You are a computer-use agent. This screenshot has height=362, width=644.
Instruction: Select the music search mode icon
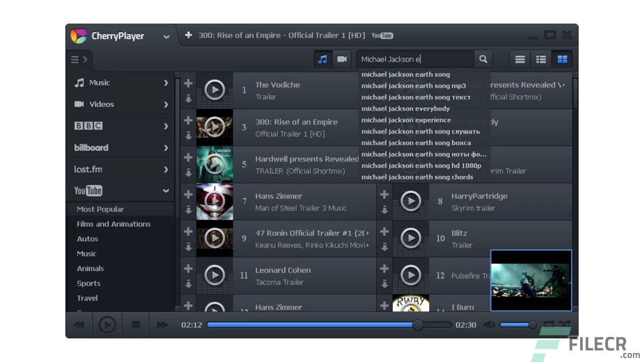tap(323, 59)
